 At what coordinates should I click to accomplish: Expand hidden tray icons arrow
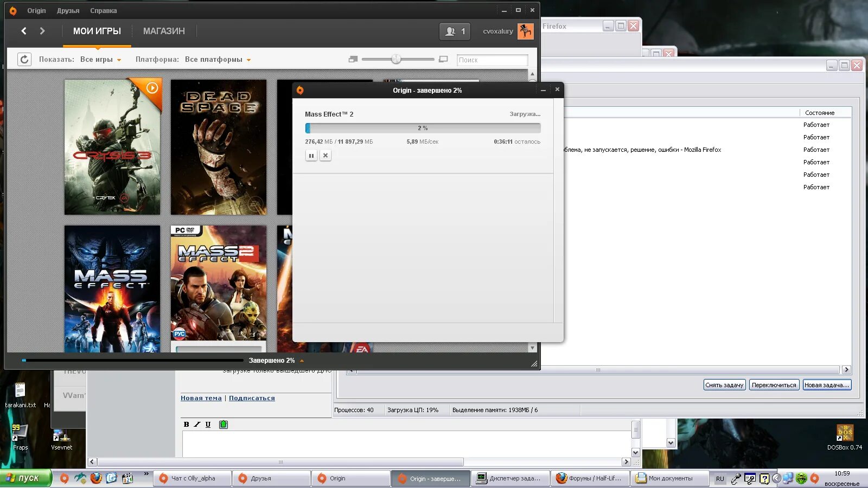pos(776,478)
